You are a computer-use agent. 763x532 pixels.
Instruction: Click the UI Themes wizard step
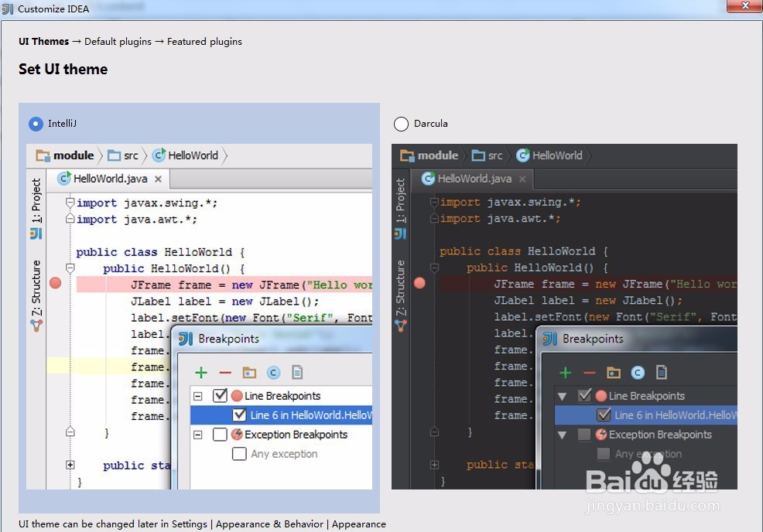[x=44, y=42]
